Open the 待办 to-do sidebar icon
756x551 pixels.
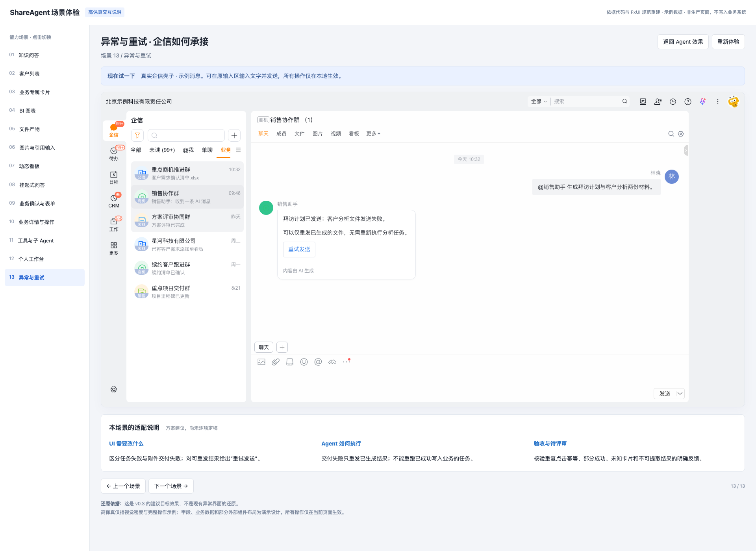point(114,154)
